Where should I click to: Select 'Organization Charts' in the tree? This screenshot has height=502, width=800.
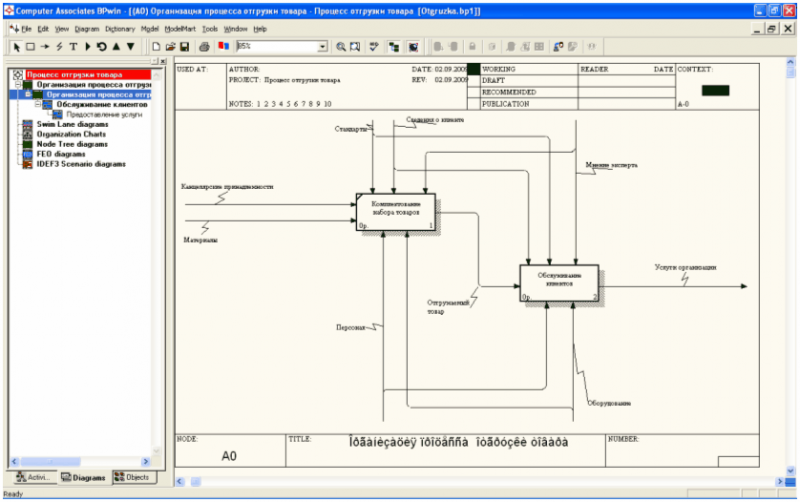[x=71, y=134]
